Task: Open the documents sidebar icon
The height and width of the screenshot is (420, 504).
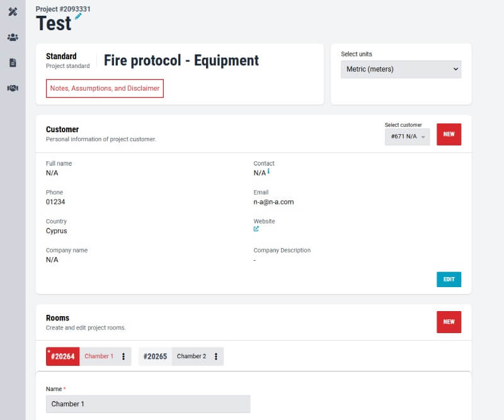Action: (12, 63)
